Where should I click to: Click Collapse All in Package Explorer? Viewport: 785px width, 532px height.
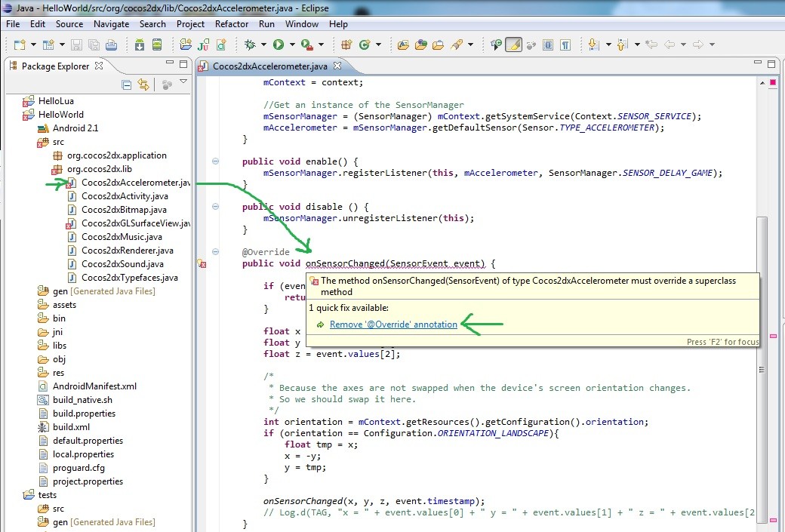tap(127, 85)
